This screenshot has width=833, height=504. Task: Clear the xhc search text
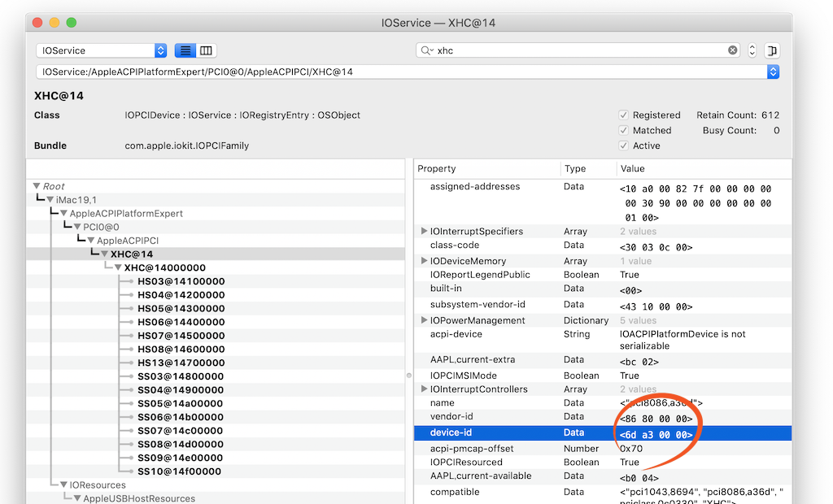point(733,50)
